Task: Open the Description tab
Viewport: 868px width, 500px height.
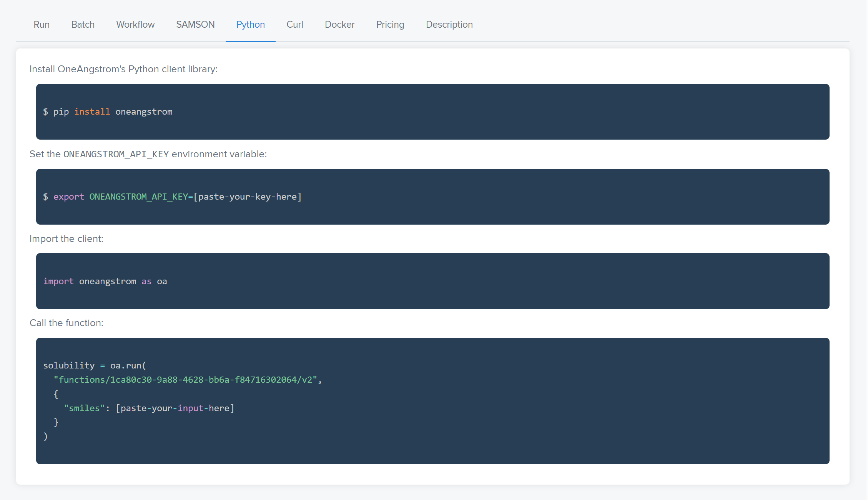Action: pyautogui.click(x=449, y=25)
